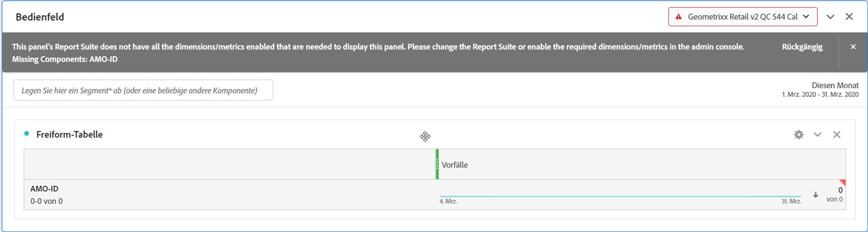Click the red corner anomaly indicator

[x=842, y=183]
